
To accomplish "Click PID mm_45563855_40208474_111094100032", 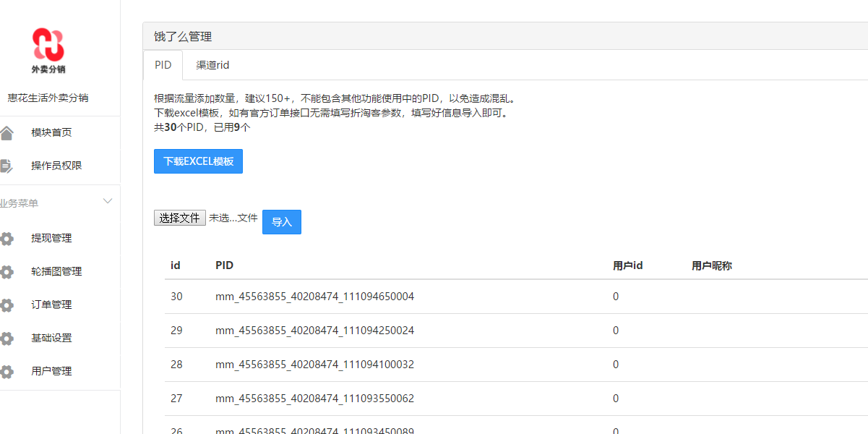I will 315,365.
